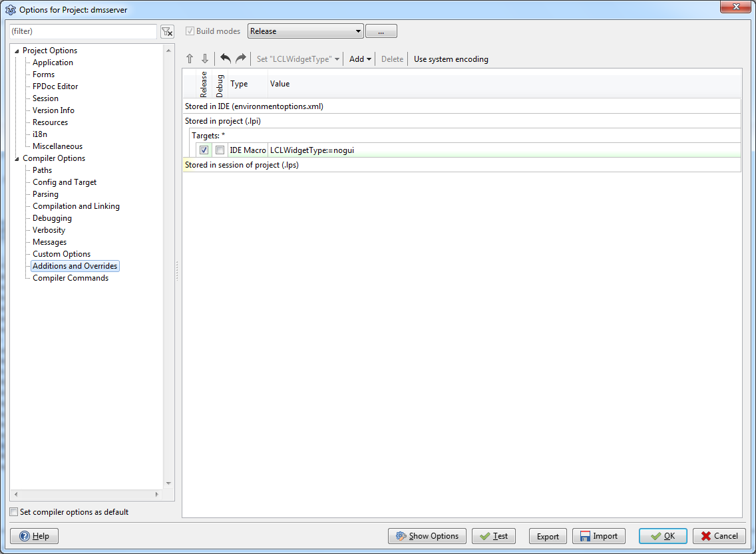Click the Release column header
This screenshot has width=756, height=554.
pyautogui.click(x=204, y=84)
